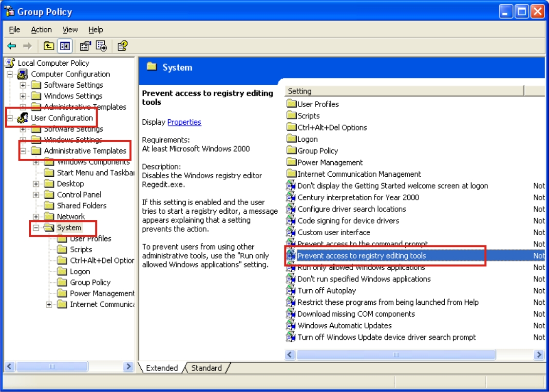Select 'Prevent access to the command prompt'
This screenshot has width=549, height=392.
click(362, 244)
